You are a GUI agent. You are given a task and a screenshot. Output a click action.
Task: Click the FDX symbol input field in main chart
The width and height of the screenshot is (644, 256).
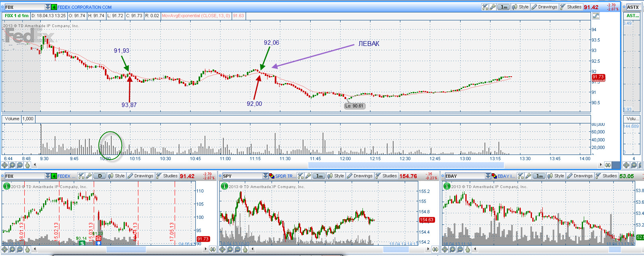tap(24, 7)
